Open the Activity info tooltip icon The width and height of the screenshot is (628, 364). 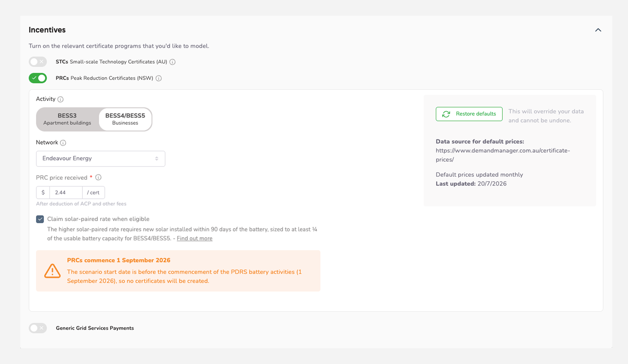61,99
